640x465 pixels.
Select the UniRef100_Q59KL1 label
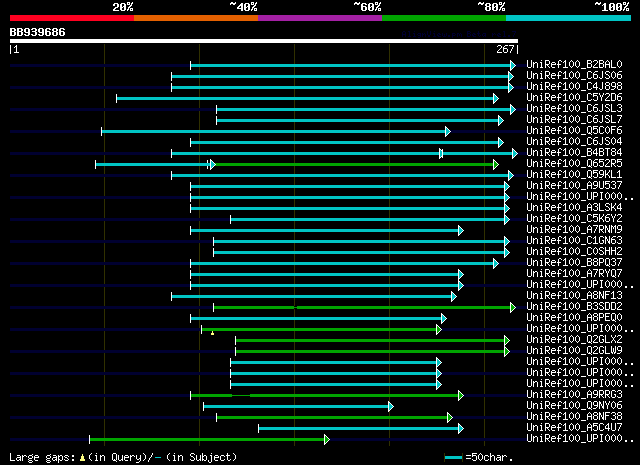(x=574, y=175)
